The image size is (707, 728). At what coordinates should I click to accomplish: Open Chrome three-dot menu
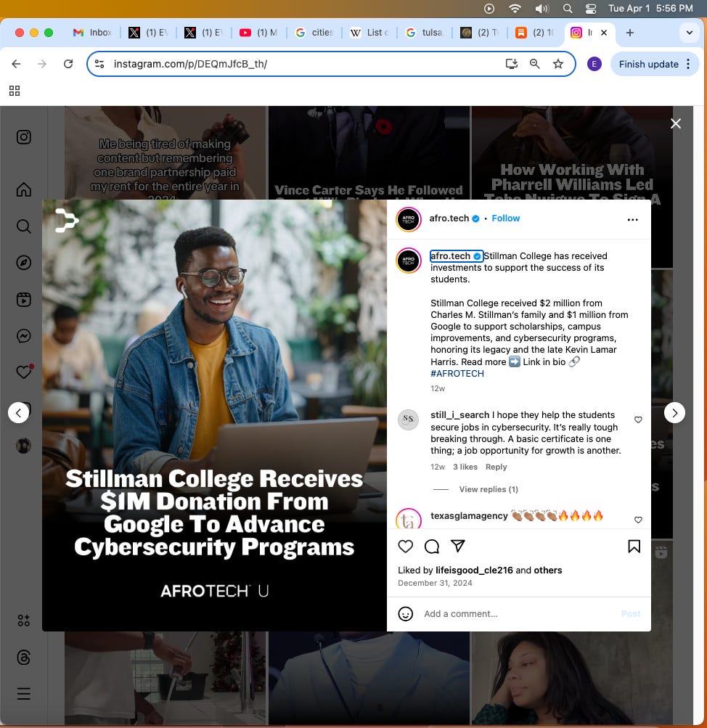(x=688, y=64)
